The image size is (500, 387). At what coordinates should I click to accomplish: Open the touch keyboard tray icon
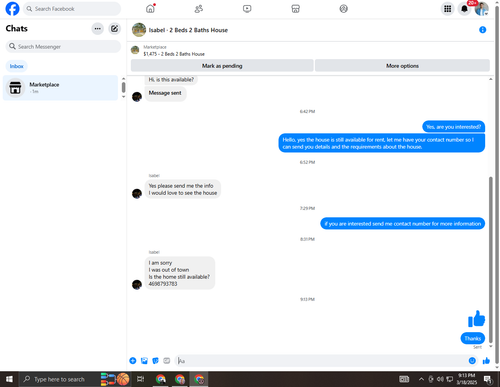click(404, 379)
